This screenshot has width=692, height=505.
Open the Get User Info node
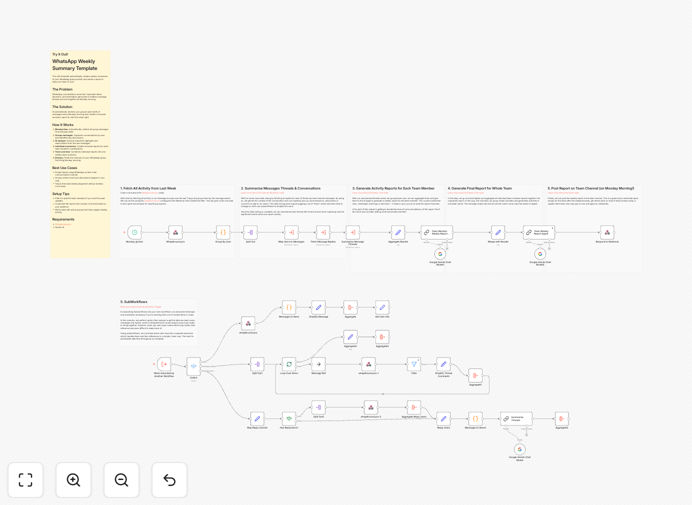point(382,307)
